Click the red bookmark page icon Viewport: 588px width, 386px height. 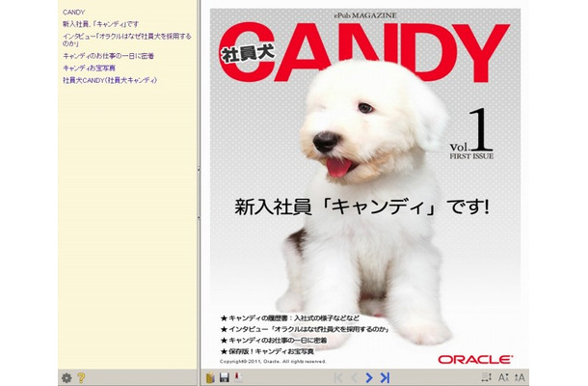(x=238, y=376)
